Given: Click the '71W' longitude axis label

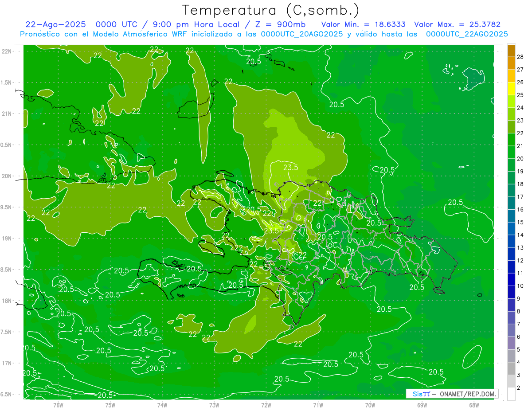Looking at the screenshot, I should [x=318, y=405].
